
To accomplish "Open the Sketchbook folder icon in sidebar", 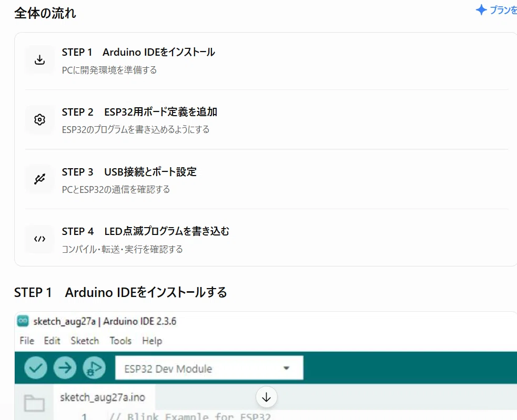I will tap(34, 403).
